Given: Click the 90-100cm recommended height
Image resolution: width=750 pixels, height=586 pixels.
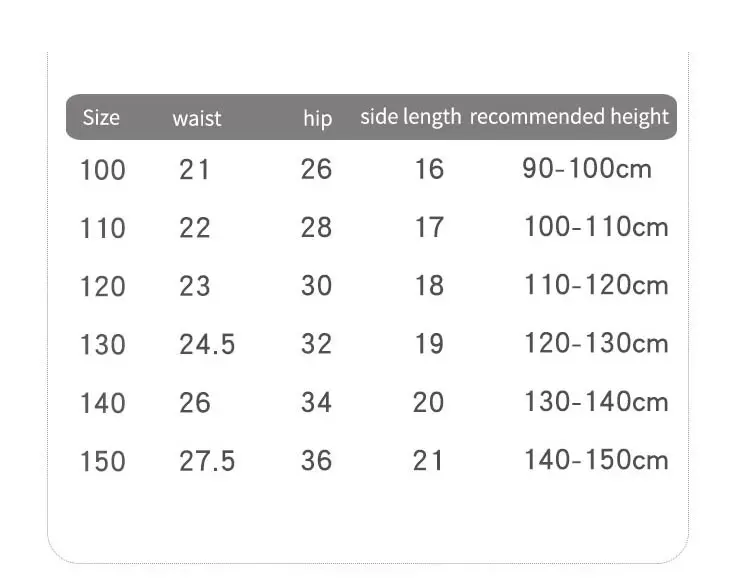Looking at the screenshot, I should [x=587, y=169].
